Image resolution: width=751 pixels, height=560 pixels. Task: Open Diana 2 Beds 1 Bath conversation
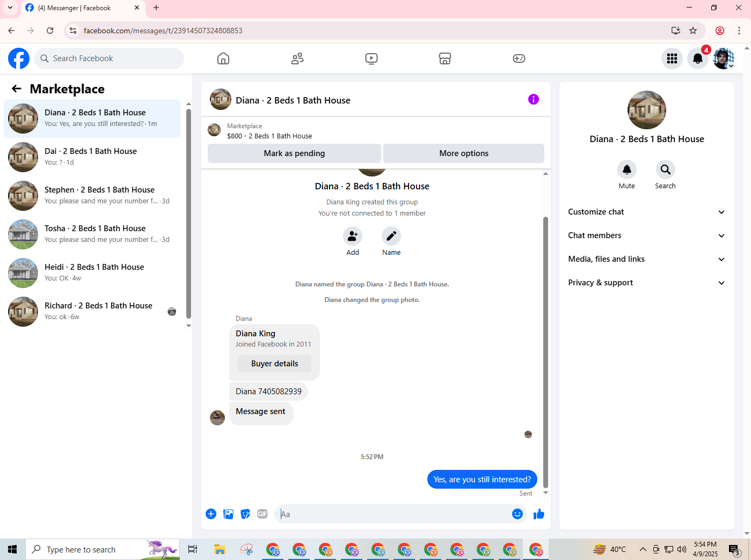coord(92,119)
